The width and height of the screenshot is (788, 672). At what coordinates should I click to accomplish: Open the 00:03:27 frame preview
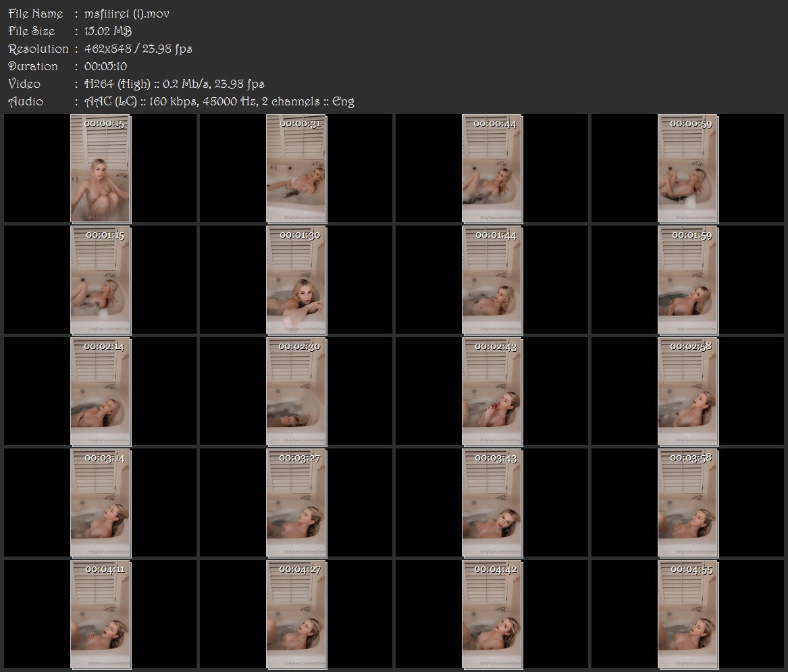[x=296, y=503]
